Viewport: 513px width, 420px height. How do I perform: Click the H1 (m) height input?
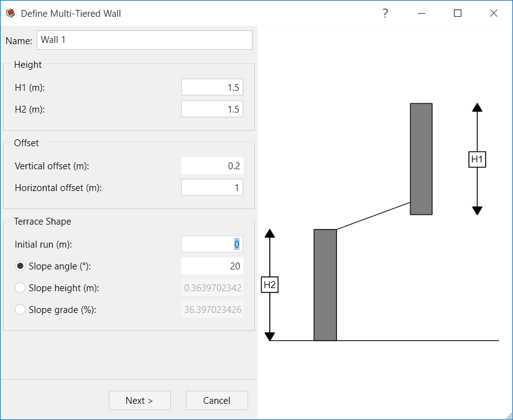[x=212, y=87]
